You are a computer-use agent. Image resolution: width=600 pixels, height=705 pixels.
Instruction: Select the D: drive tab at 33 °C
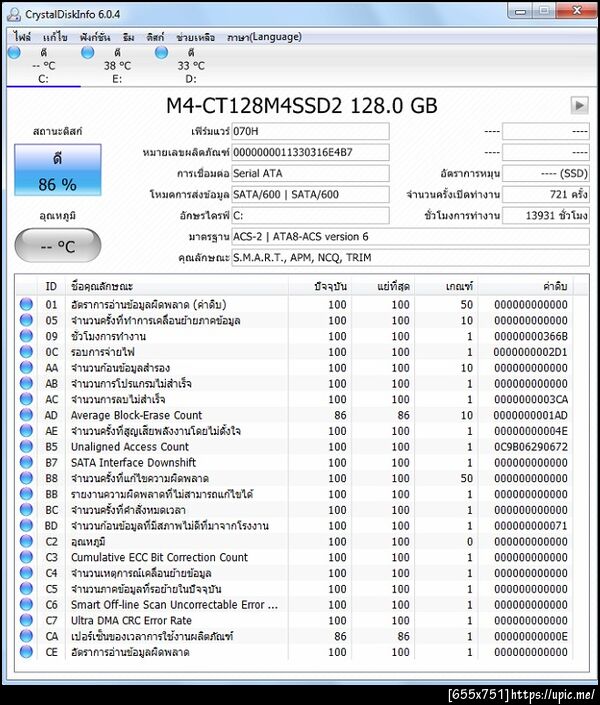click(191, 66)
